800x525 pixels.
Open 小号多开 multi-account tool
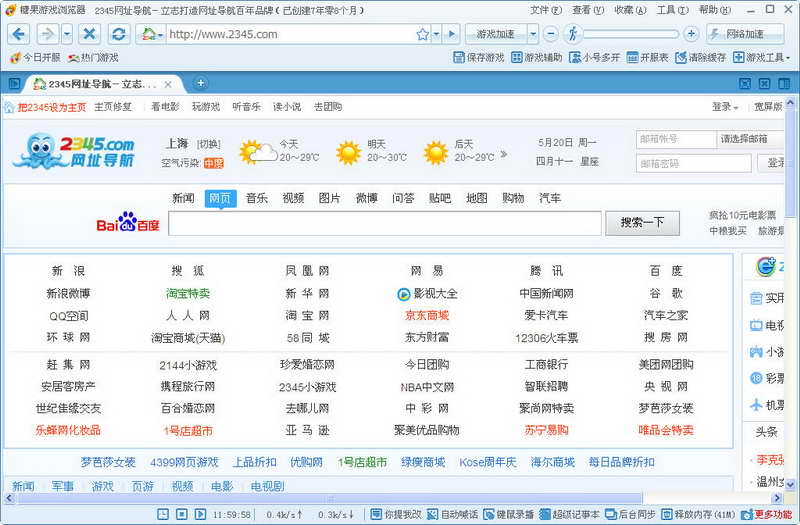point(594,58)
